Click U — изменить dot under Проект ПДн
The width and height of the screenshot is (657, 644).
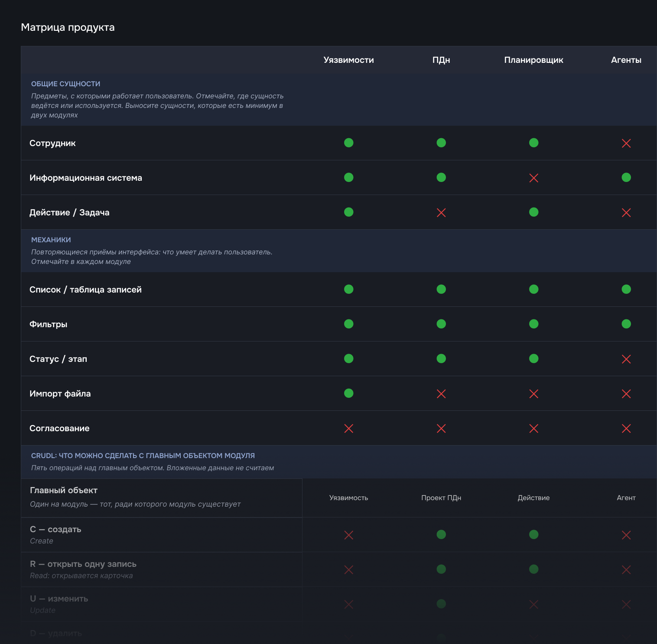click(x=441, y=604)
